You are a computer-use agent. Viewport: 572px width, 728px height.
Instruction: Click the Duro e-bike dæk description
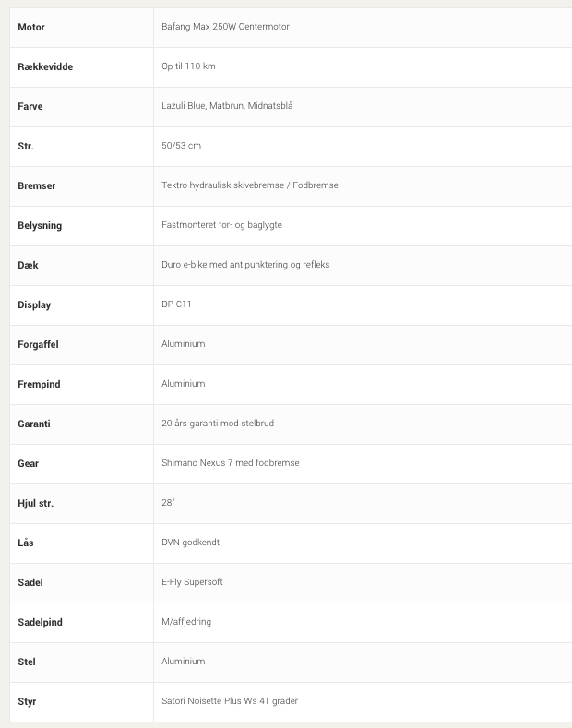245,265
